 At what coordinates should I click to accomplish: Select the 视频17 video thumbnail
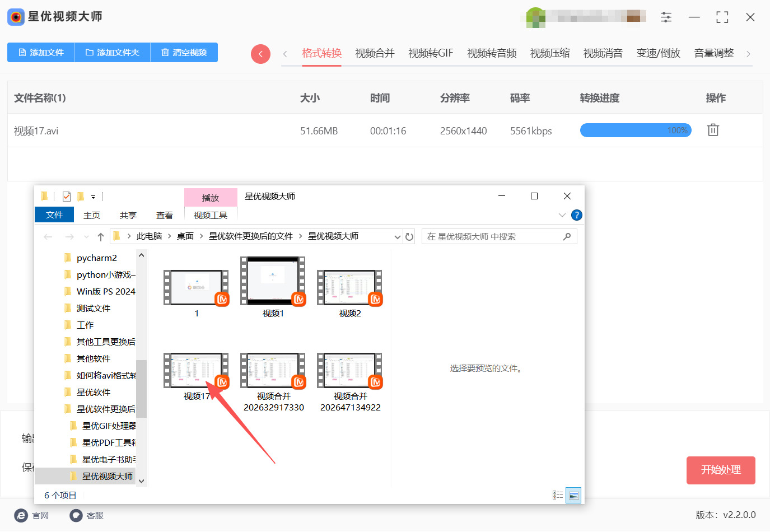(x=196, y=371)
